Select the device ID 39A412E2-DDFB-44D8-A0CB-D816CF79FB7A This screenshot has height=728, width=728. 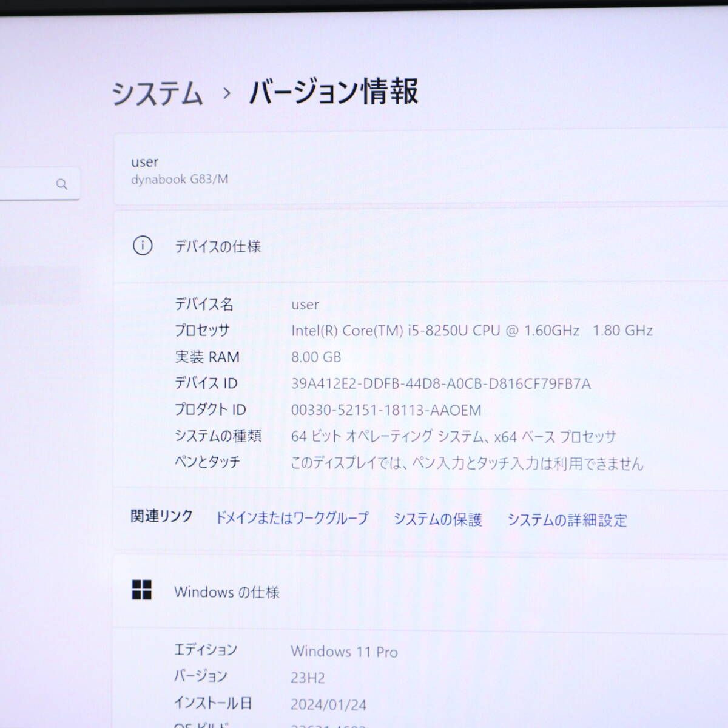coord(441,383)
